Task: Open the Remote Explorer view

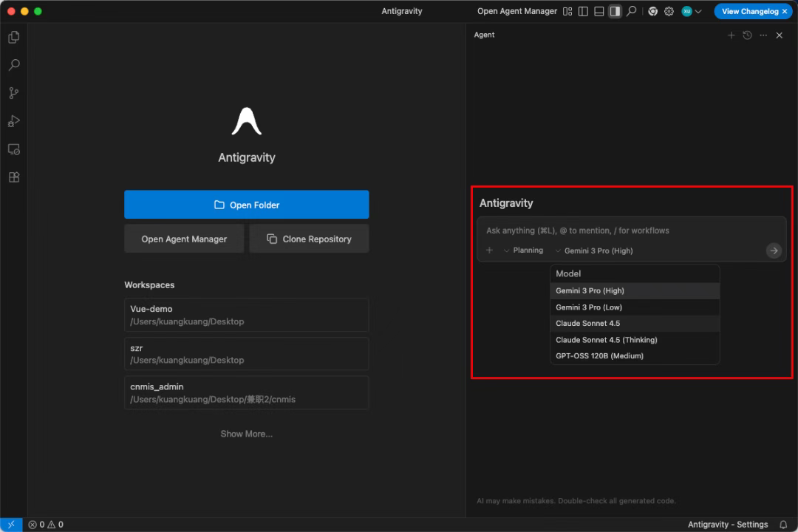Action: click(x=14, y=149)
